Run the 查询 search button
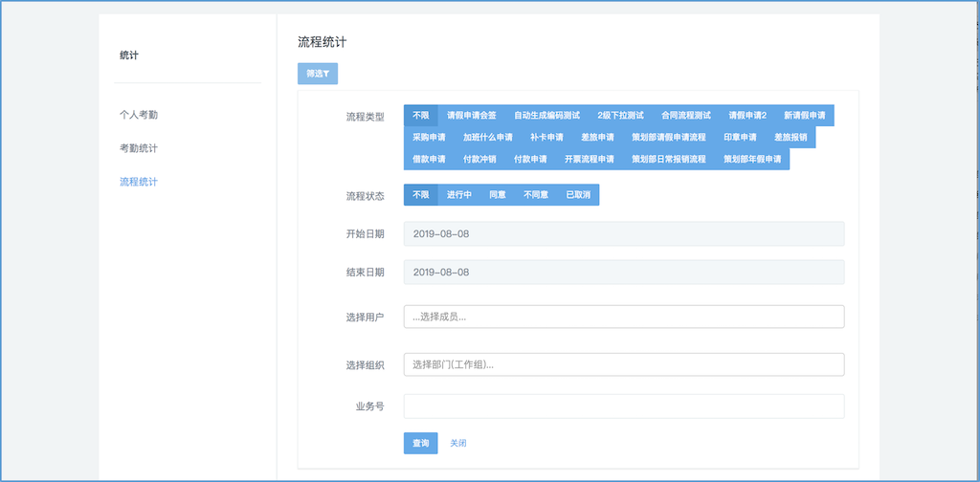The width and height of the screenshot is (980, 482). pos(421,444)
